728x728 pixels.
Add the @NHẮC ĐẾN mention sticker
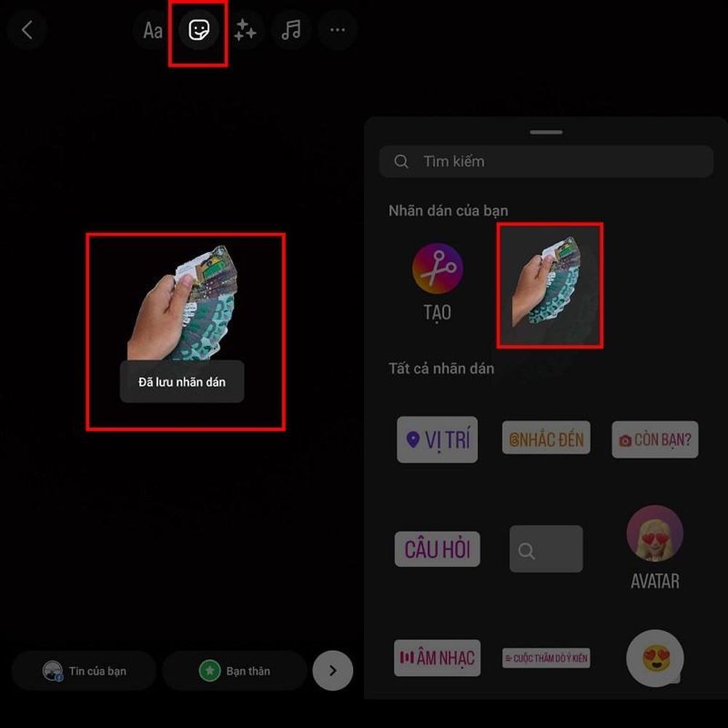point(546,438)
